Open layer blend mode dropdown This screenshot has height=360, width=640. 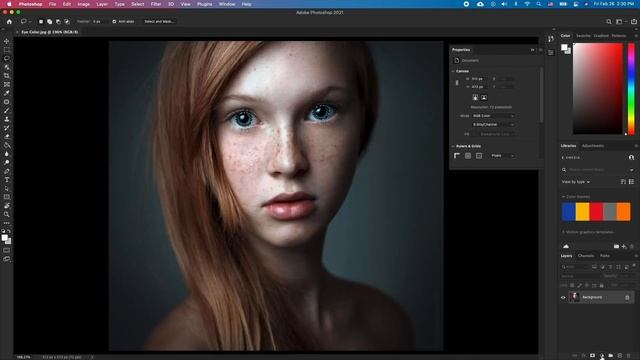coord(581,276)
